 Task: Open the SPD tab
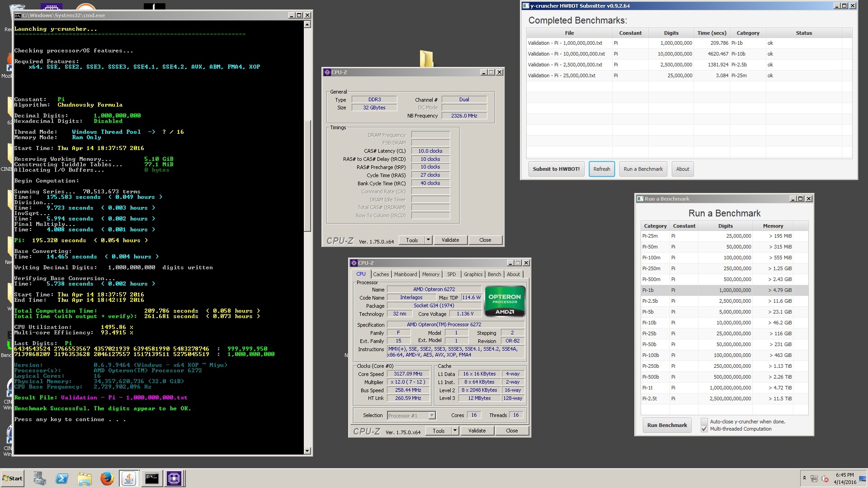[x=451, y=274]
